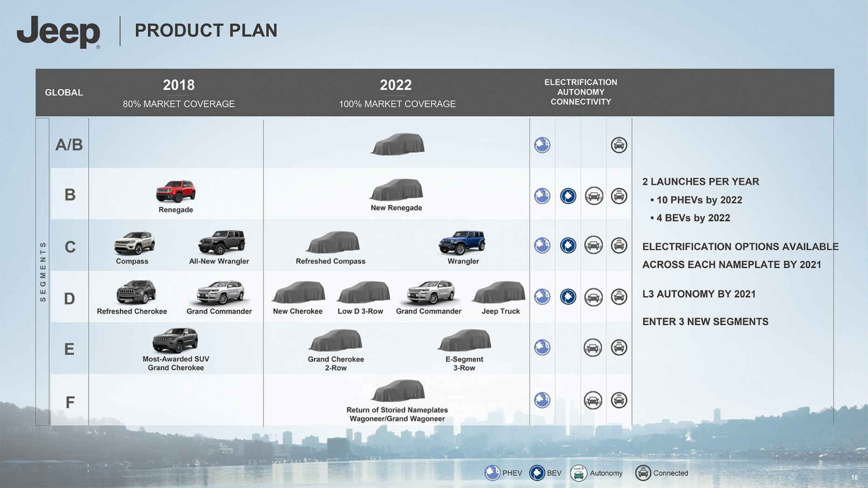Screen dimensions: 868x488
Task: Click the 'ENTER 3 NEW SEGMENTS' text
Action: 705,321
